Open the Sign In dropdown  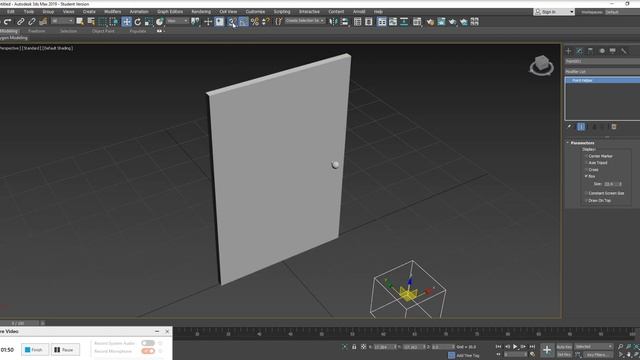pyautogui.click(x=554, y=12)
